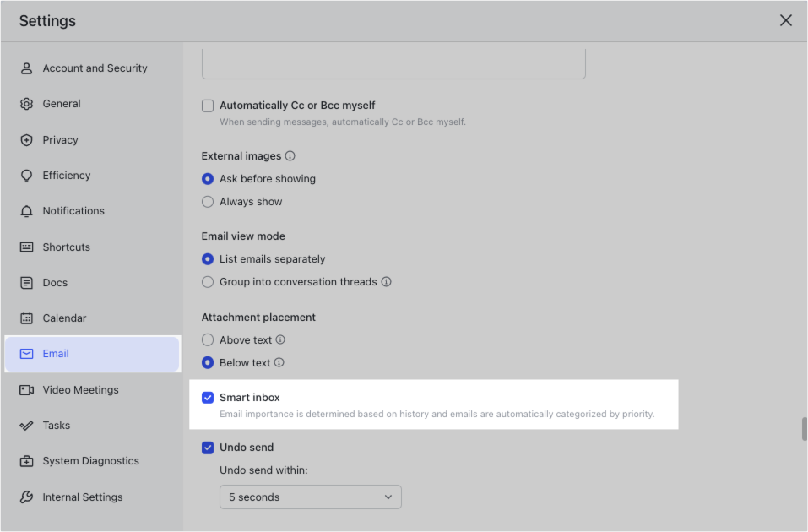Choose Group into conversation threads

click(207, 282)
